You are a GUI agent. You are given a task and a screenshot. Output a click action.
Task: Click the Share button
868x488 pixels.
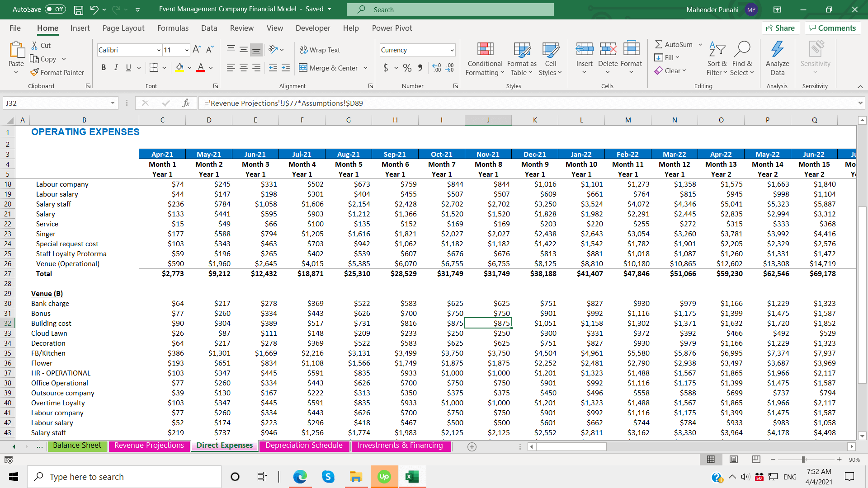[780, 28]
